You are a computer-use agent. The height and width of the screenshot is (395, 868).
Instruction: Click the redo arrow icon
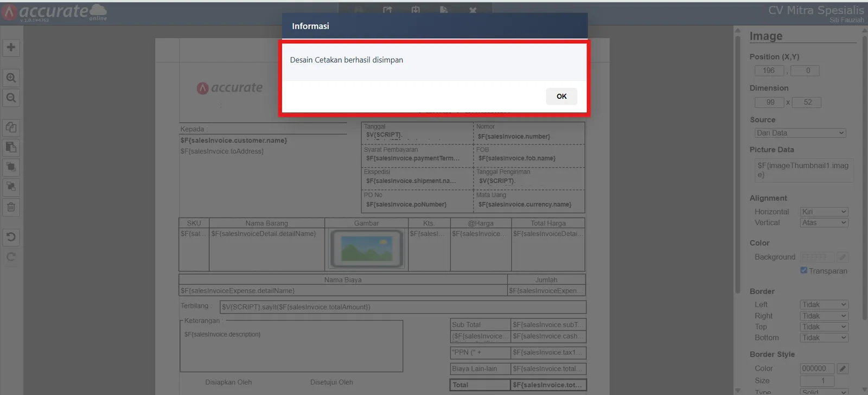coord(11,257)
